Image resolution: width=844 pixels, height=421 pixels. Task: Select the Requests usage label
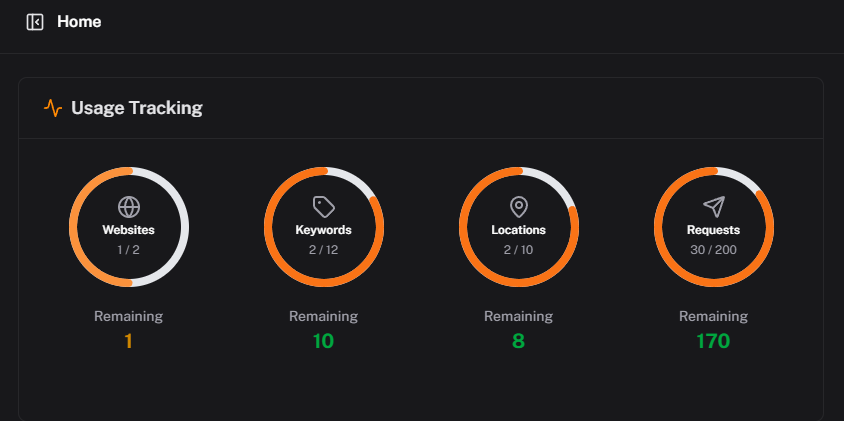tap(713, 230)
